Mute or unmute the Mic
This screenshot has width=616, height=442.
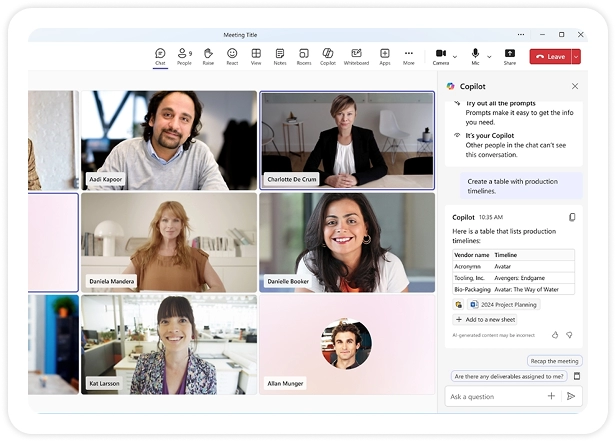[x=476, y=56]
